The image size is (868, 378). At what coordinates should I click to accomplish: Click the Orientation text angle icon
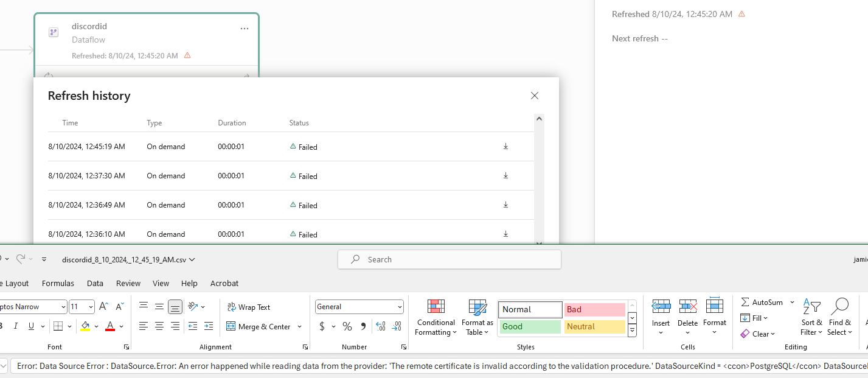pyautogui.click(x=193, y=307)
